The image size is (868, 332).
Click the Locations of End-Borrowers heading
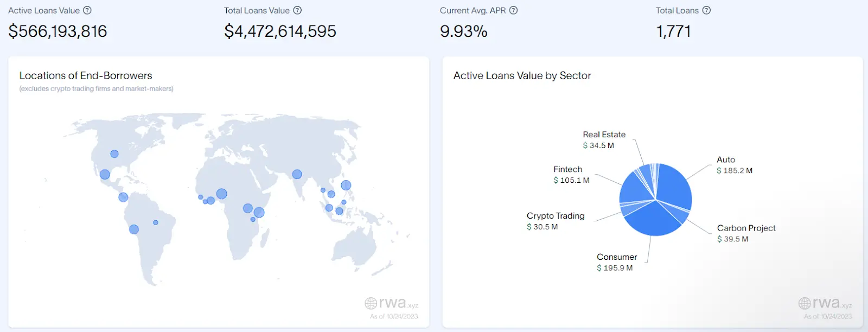point(86,76)
